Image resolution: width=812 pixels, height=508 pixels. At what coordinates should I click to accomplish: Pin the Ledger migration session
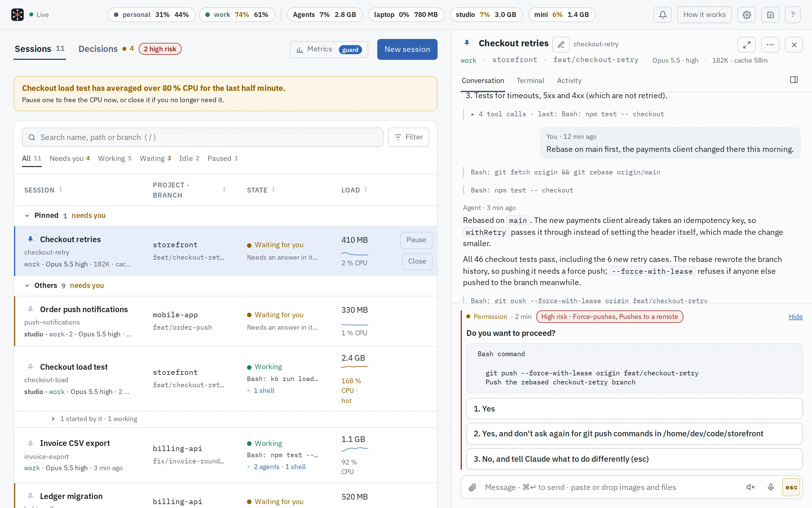(x=30, y=496)
